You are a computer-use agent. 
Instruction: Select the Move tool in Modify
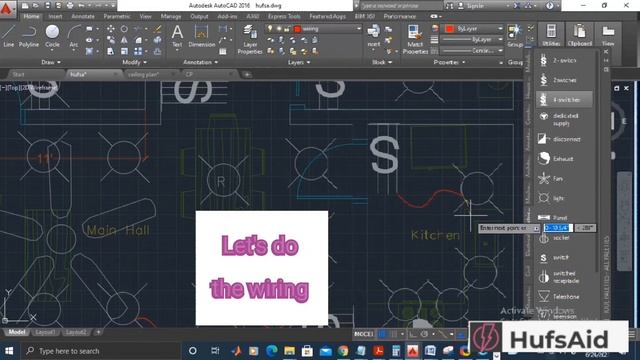(x=111, y=29)
